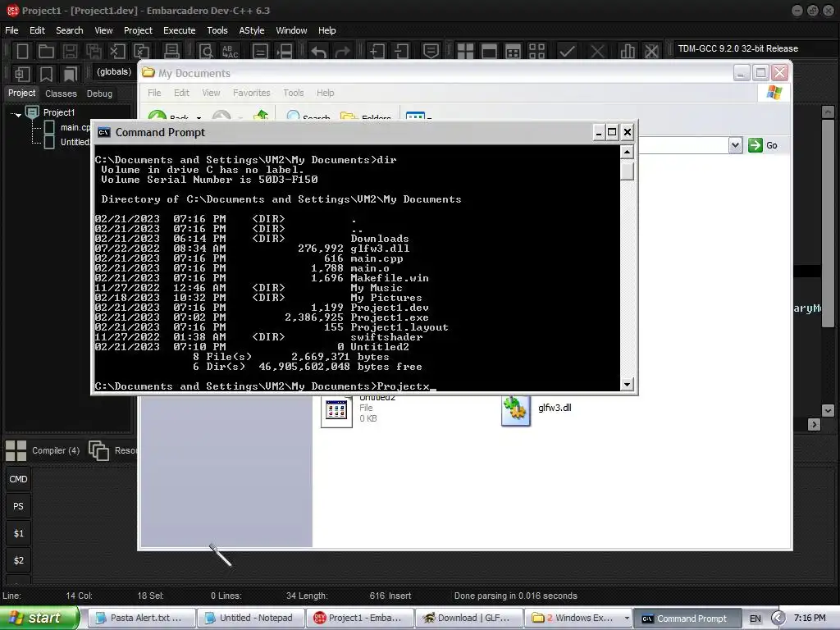Open the Back button history arrow in Explorer
The height and width of the screenshot is (630, 840).
199,117
